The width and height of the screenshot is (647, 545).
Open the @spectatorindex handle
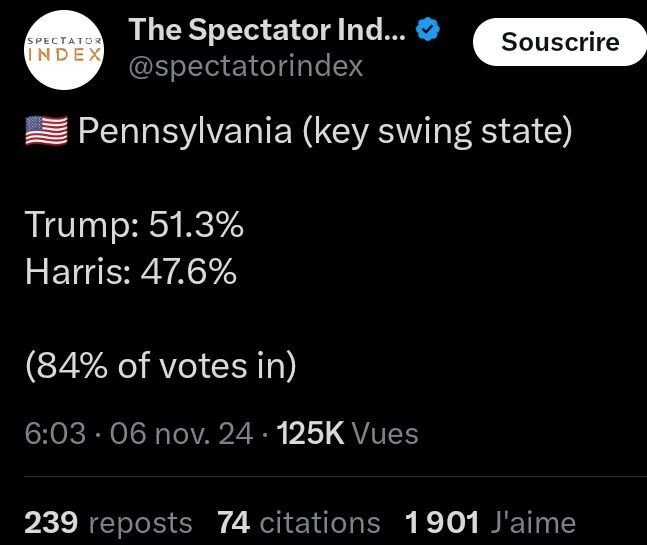click(246, 66)
